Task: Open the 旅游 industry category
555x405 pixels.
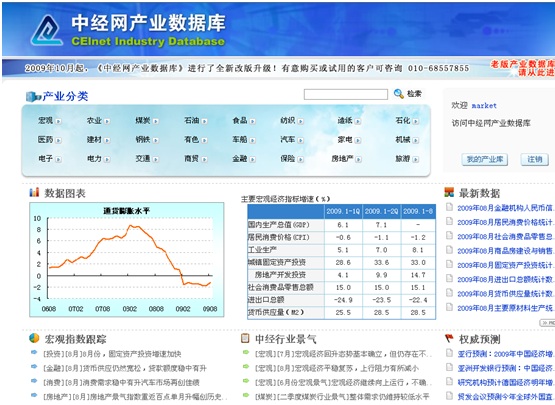Action: pyautogui.click(x=402, y=159)
